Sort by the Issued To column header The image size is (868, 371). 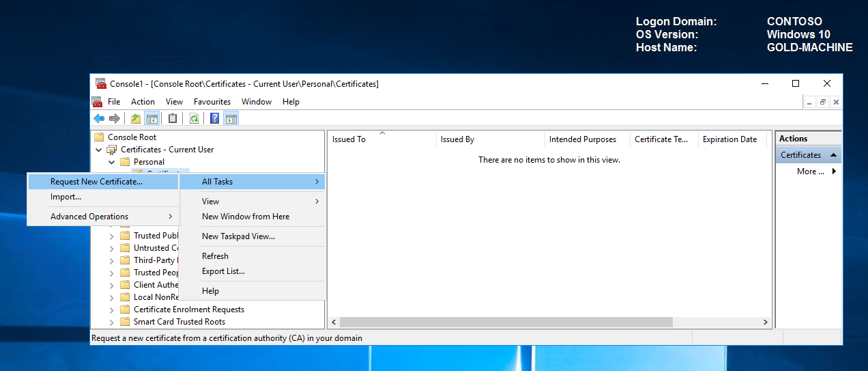(381, 139)
